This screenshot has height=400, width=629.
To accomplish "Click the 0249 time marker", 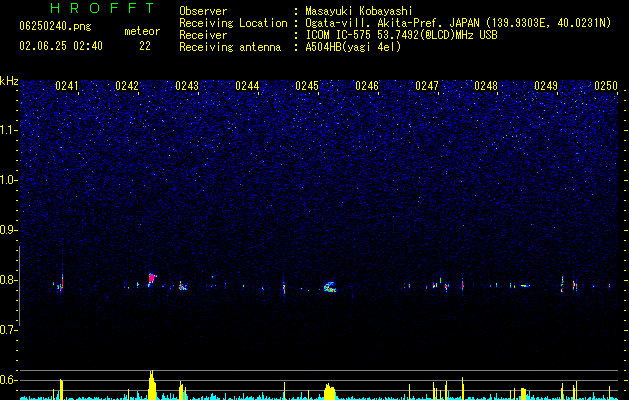I will (546, 86).
